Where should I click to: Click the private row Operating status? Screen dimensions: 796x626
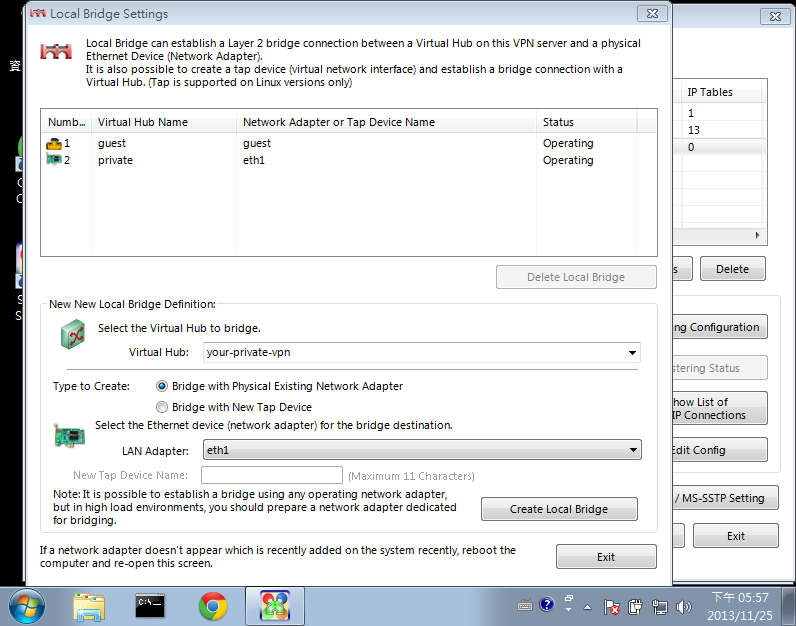tap(568, 160)
